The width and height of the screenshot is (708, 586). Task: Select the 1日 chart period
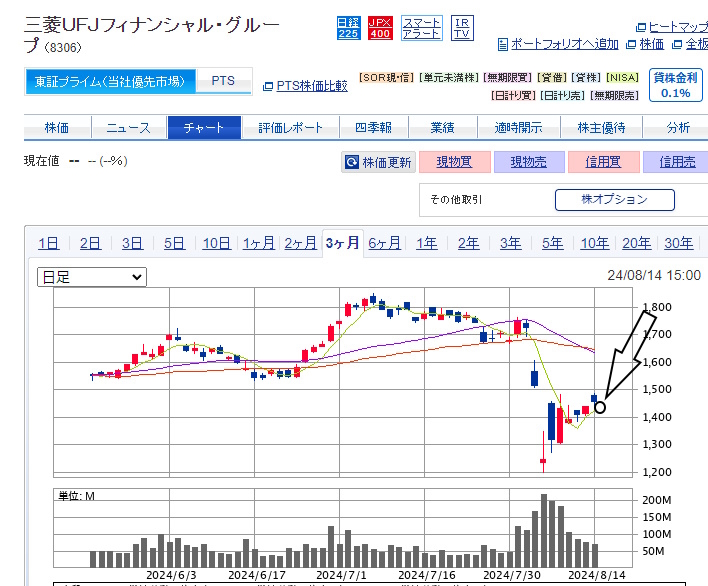(x=48, y=243)
